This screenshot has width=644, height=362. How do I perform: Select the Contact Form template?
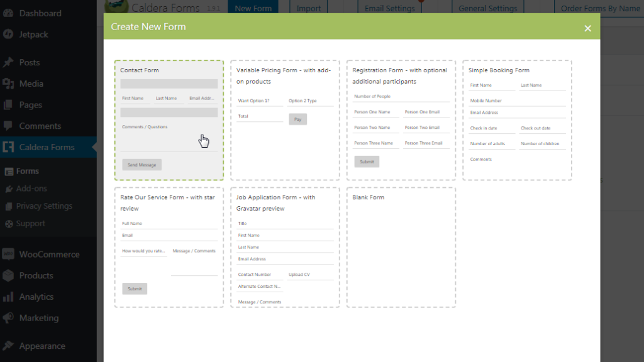169,120
